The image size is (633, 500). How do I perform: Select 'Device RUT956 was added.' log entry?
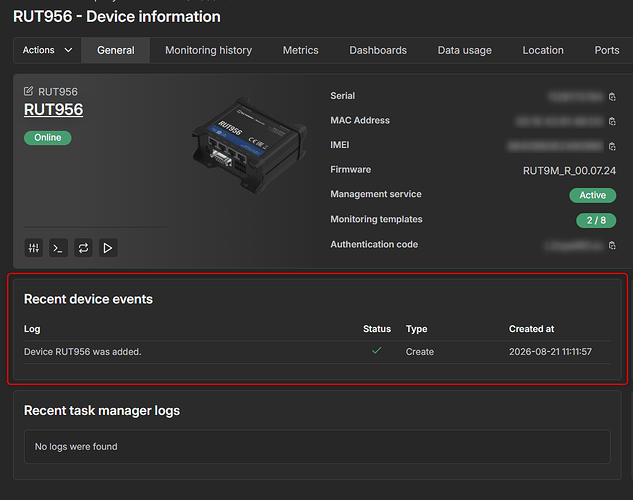(83, 352)
